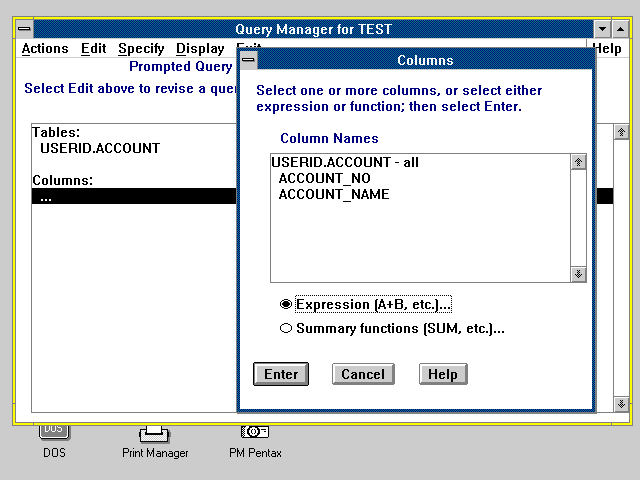
Task: Cancel the Columns dialog
Action: pyautogui.click(x=362, y=374)
